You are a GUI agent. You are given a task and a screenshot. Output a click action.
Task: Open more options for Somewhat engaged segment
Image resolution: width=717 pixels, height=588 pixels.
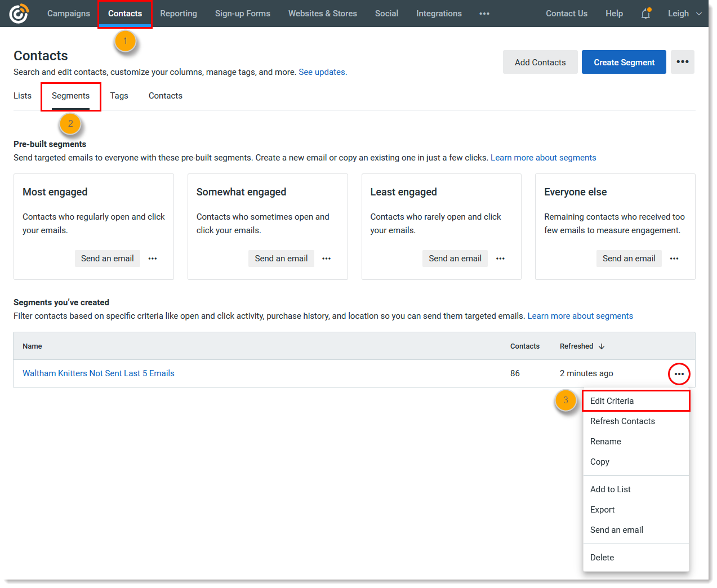coord(326,258)
